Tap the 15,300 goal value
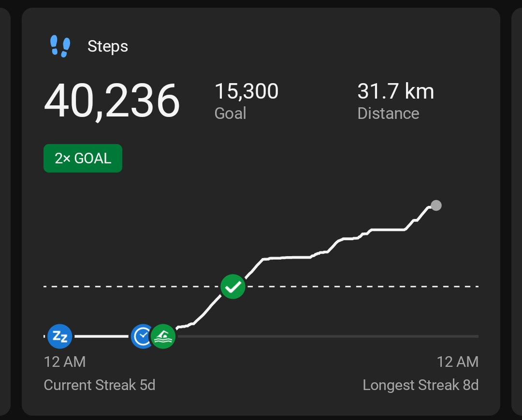522x420 pixels. click(246, 91)
